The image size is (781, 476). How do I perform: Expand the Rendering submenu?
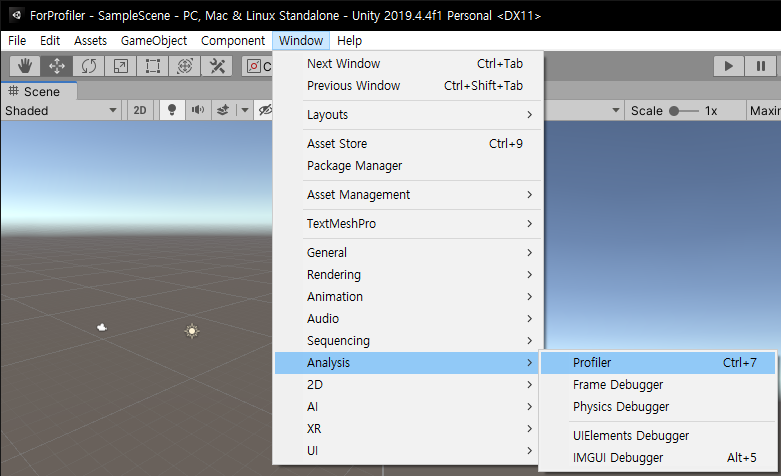tap(408, 274)
